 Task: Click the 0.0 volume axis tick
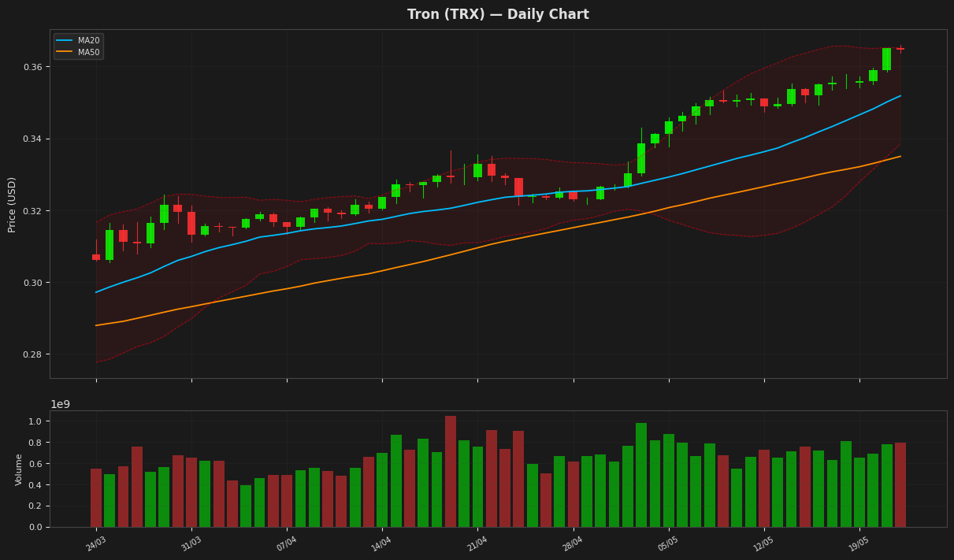pos(36,527)
